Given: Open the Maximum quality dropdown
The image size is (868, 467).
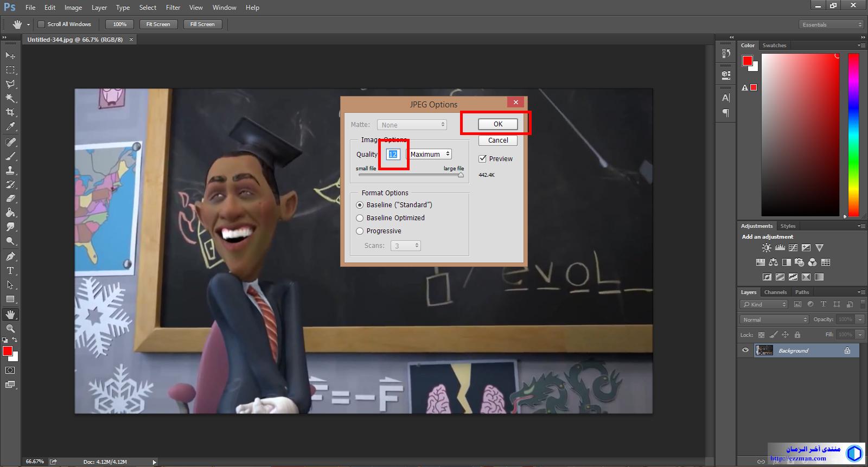Looking at the screenshot, I should (430, 155).
